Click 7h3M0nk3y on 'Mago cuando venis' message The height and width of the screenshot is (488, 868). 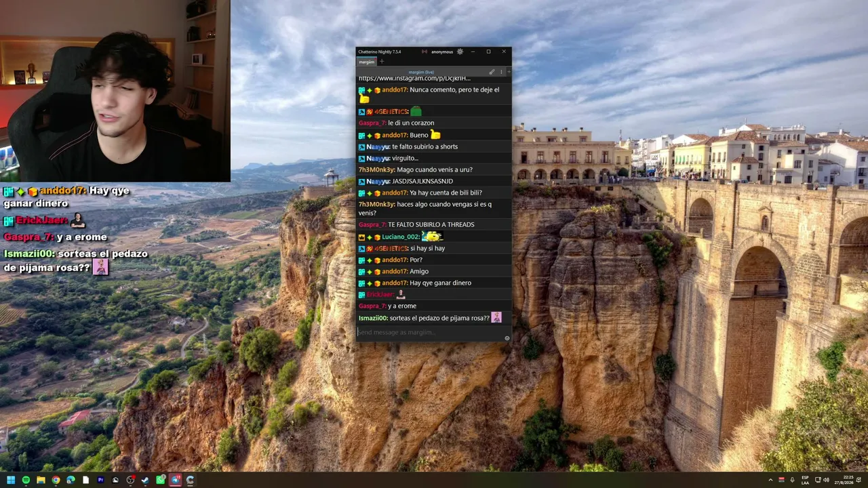tap(376, 169)
